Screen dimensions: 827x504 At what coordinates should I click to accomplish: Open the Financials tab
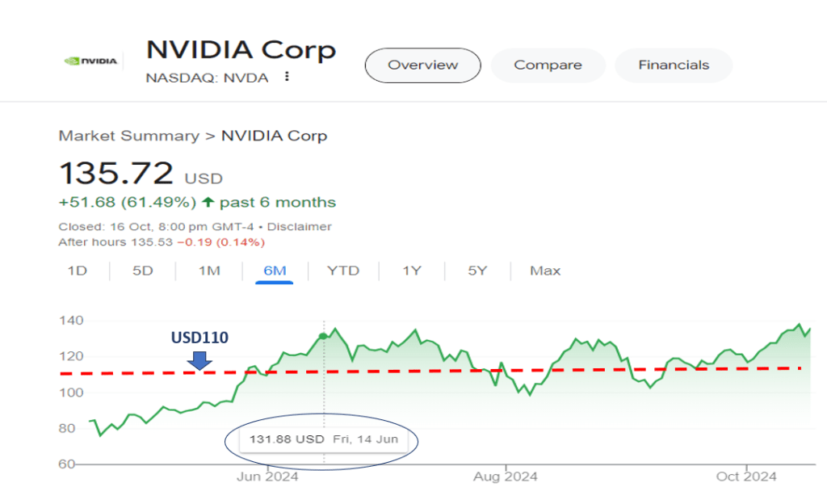(674, 65)
